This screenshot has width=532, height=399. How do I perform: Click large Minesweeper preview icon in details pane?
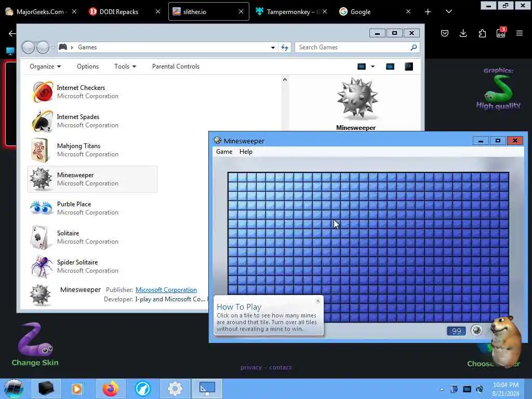pyautogui.click(x=357, y=99)
